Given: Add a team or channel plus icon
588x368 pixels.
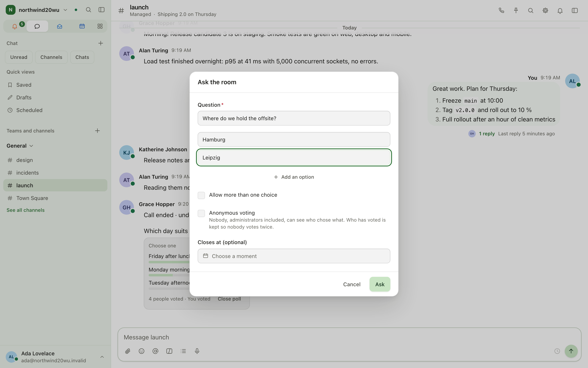Looking at the screenshot, I should coord(97,131).
